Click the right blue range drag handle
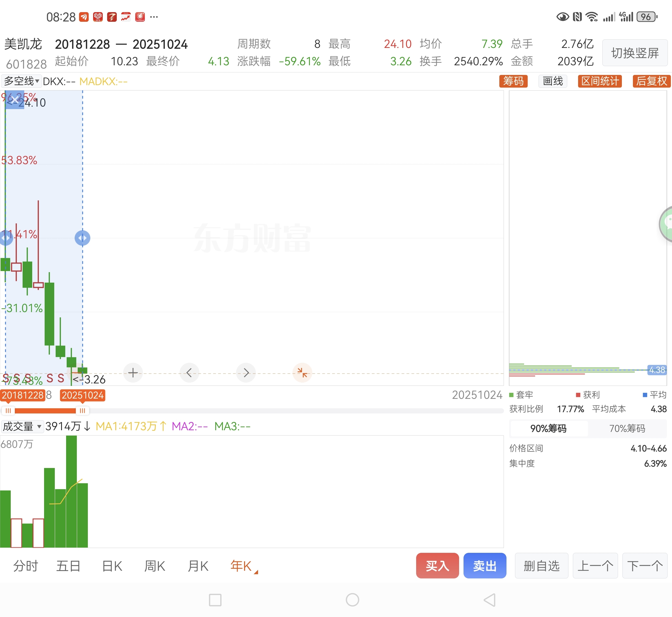Image resolution: width=672 pixels, height=617 pixels. pos(82,238)
